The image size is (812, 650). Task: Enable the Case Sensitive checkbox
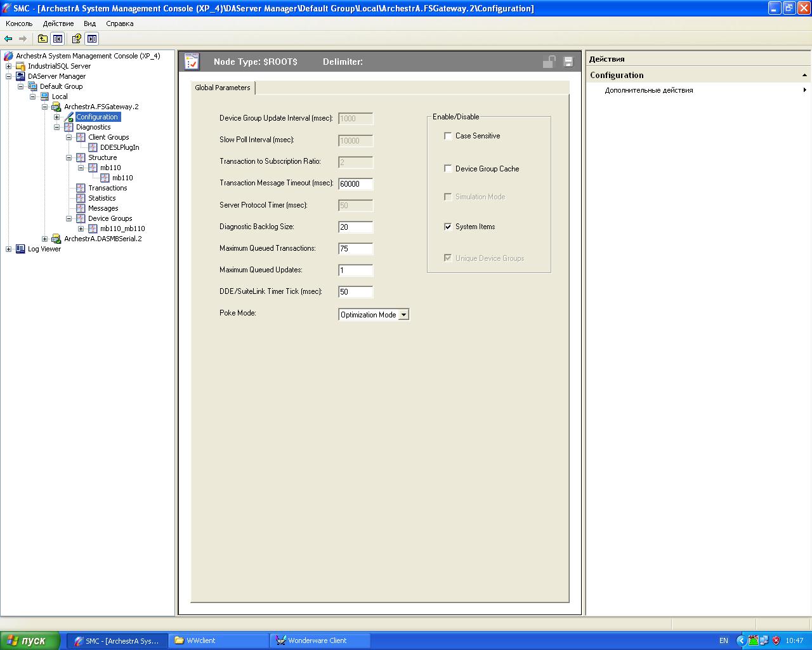(x=449, y=136)
